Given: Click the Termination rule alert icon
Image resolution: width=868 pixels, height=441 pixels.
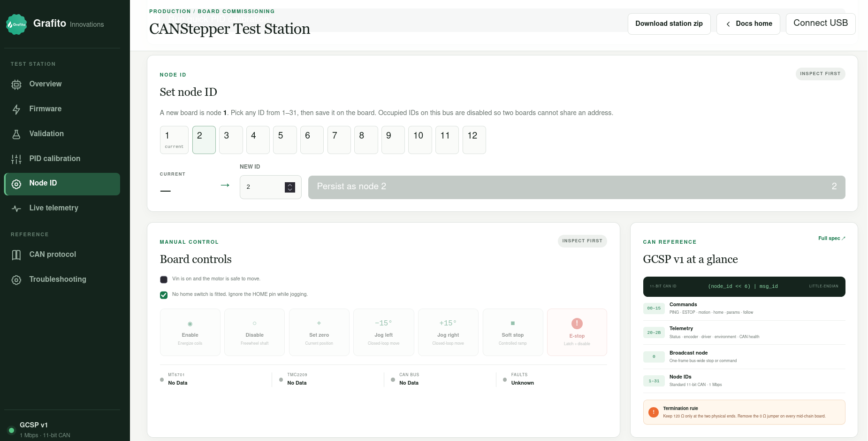Looking at the screenshot, I should pos(654,412).
